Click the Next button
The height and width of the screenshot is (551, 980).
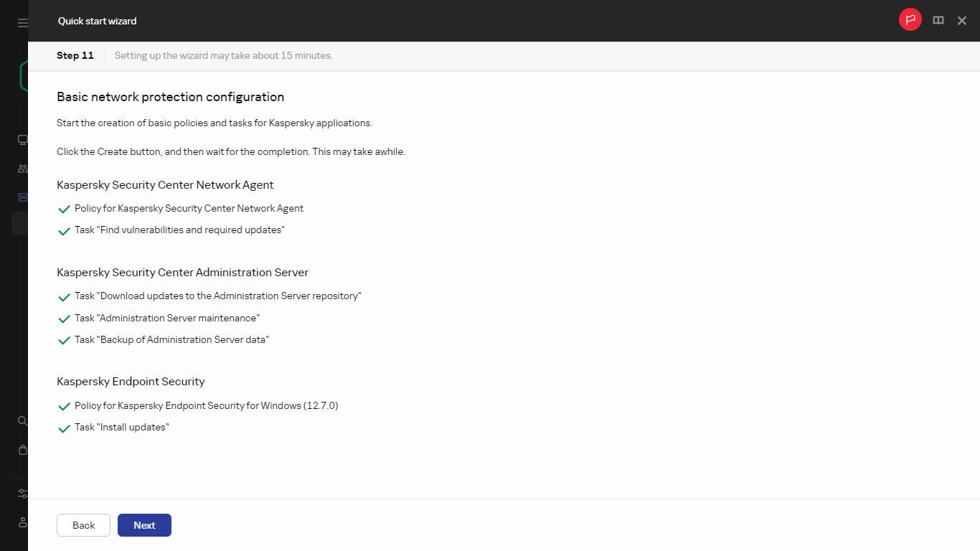coord(144,524)
